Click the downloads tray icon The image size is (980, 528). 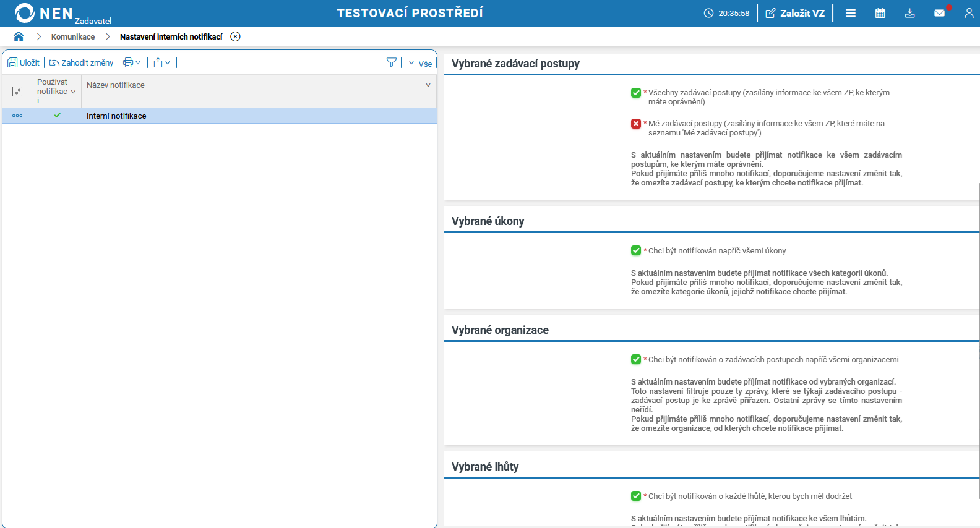pos(909,13)
